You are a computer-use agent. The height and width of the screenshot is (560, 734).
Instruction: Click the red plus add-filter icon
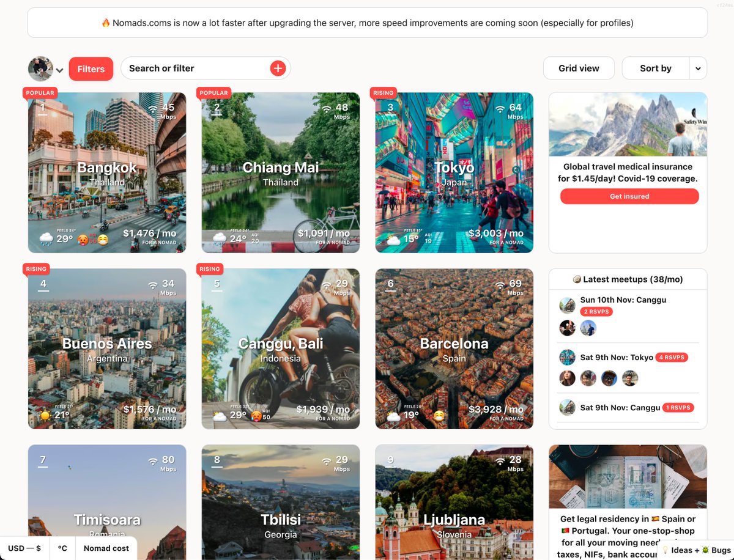tap(278, 68)
